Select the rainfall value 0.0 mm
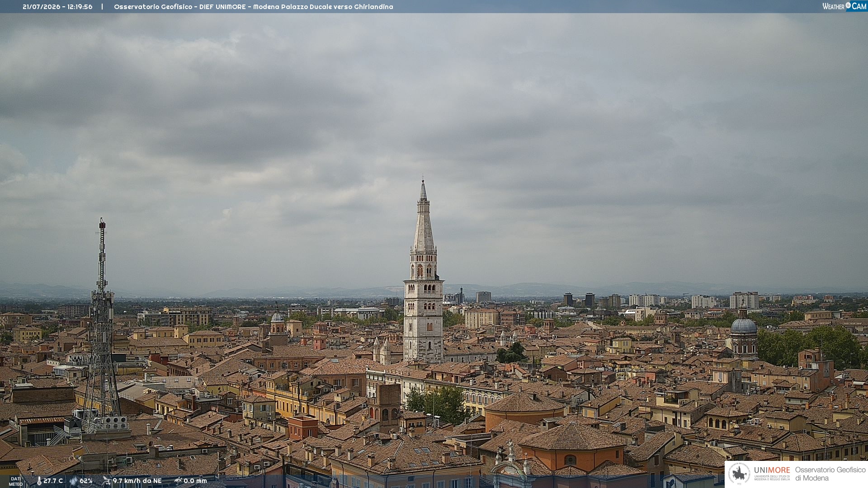This screenshot has width=868, height=488. coord(195,481)
